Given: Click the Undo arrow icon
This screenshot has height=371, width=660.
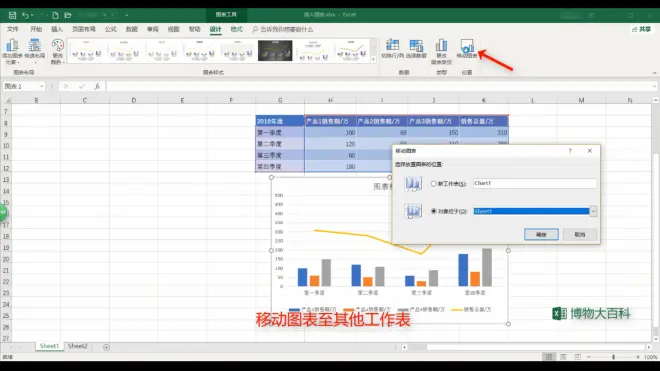Looking at the screenshot, I should [25, 15].
